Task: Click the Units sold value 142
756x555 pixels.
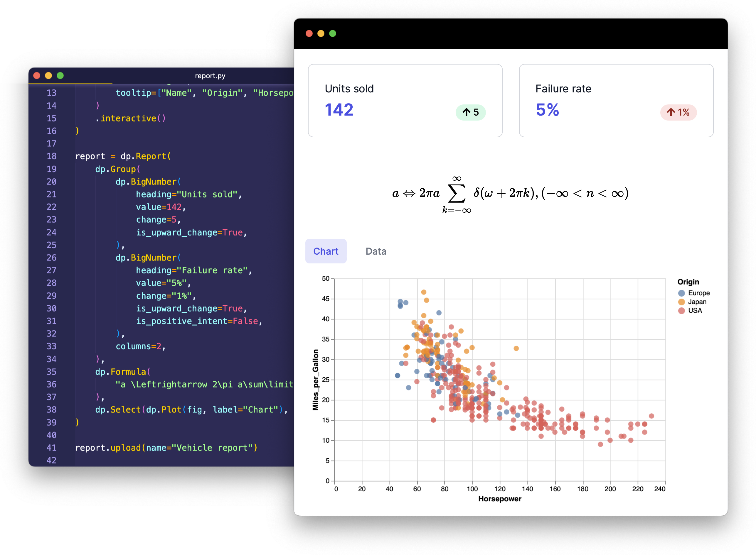Action: click(x=339, y=110)
